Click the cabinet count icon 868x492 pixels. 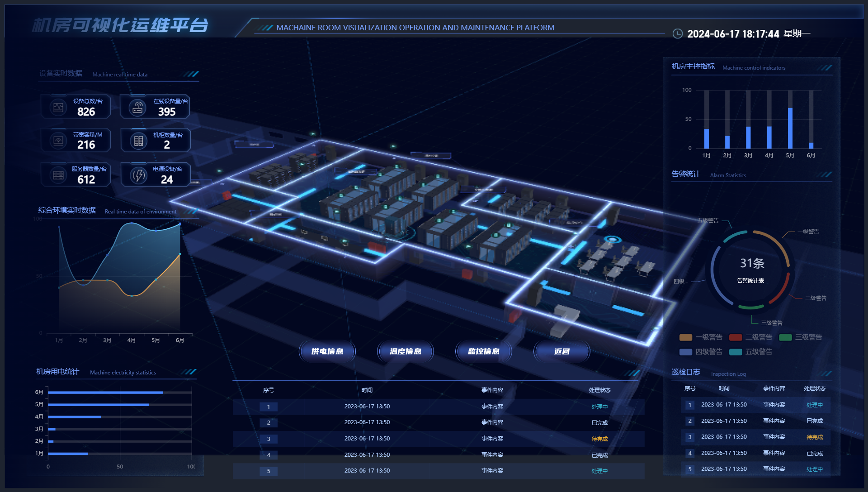(139, 141)
